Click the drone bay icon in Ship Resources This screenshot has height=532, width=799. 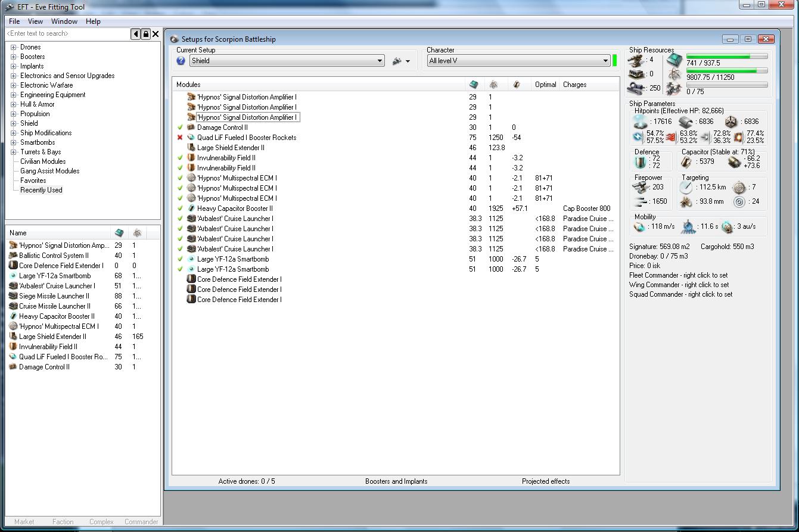[x=674, y=89]
